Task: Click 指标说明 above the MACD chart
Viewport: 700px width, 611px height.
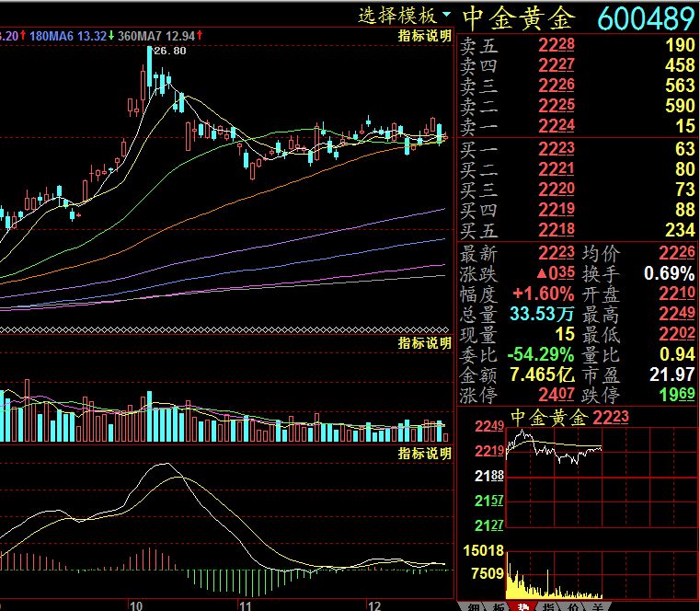Action: tap(425, 454)
